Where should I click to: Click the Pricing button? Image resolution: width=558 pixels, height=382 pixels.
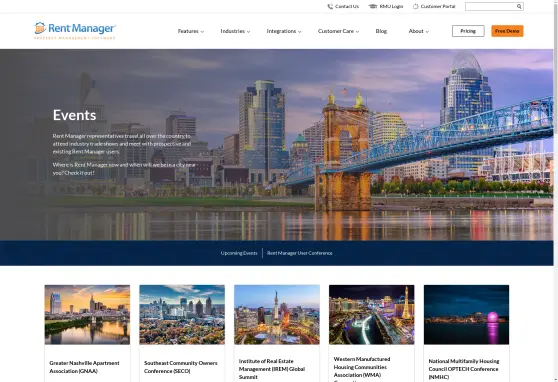[x=468, y=31]
